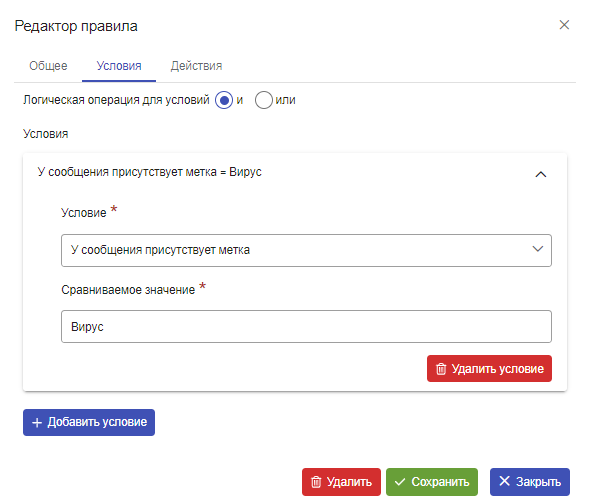Click the checkmark icon on Сохранить

[400, 482]
